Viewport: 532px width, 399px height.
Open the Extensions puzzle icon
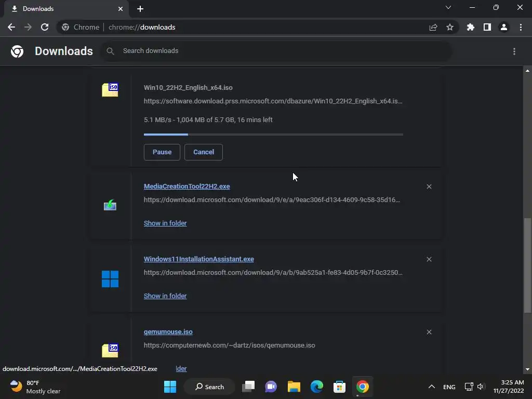coord(471,27)
